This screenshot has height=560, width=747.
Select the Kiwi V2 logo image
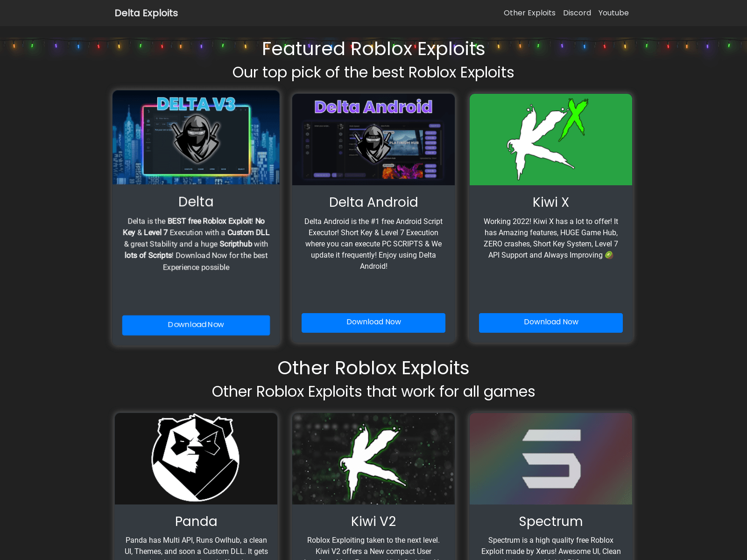(x=373, y=459)
